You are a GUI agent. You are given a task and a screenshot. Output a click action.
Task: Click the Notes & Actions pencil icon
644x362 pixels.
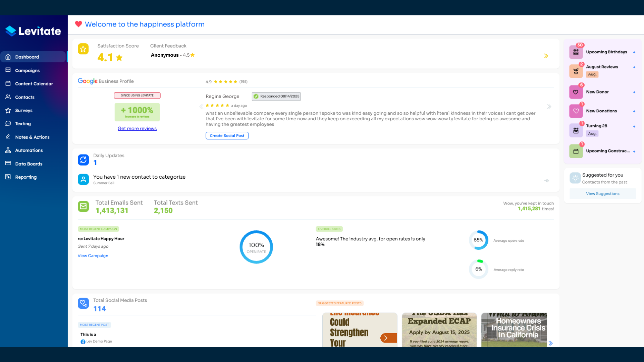[8, 137]
